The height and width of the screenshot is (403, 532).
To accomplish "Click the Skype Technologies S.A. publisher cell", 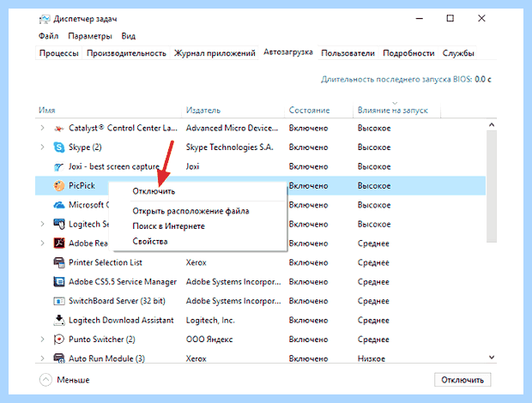I will point(229,147).
